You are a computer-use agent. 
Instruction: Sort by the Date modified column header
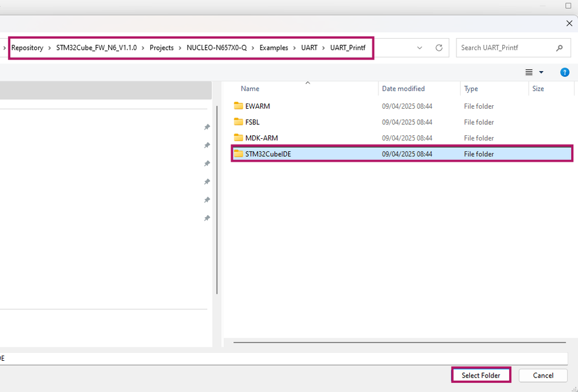coord(403,89)
